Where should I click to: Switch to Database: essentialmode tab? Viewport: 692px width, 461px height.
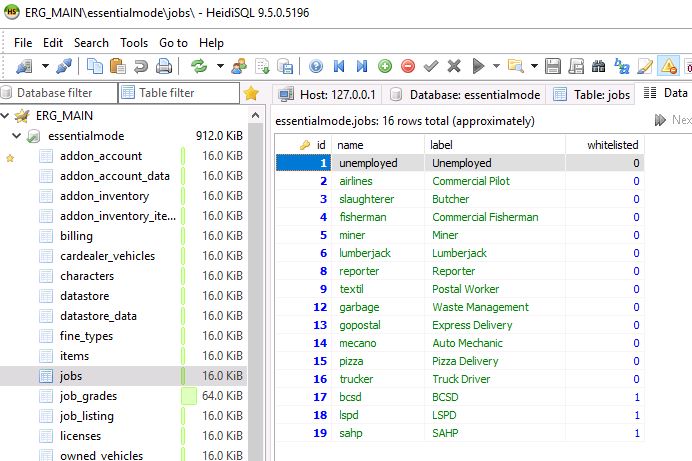pos(464,94)
